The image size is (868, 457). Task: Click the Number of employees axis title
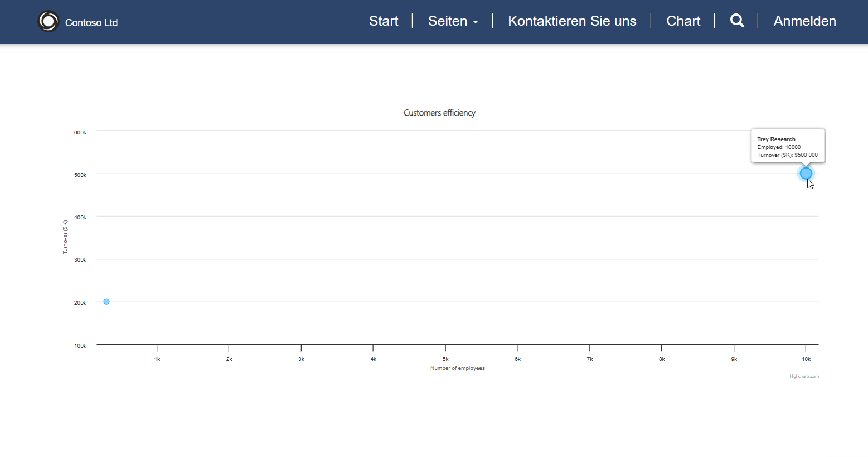tap(457, 368)
